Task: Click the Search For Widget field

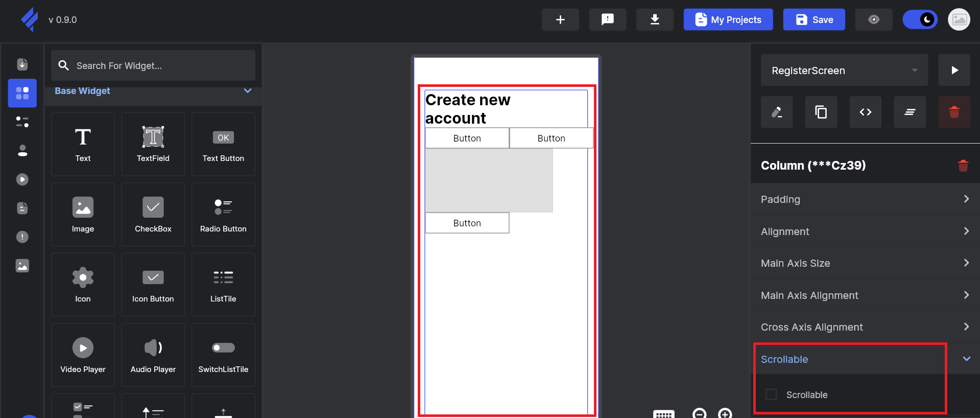Action: 153,65
